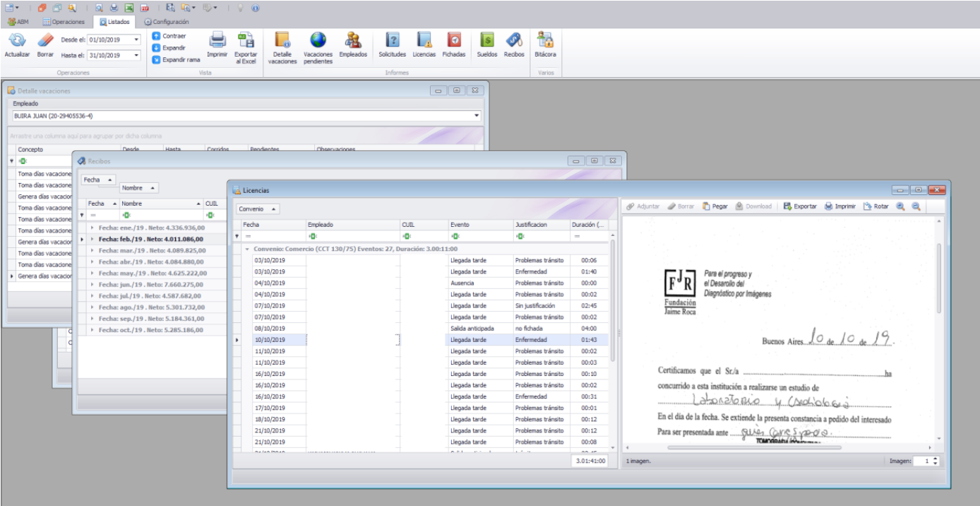
Task: Click Exportar al Excel icon
Action: pos(246,41)
